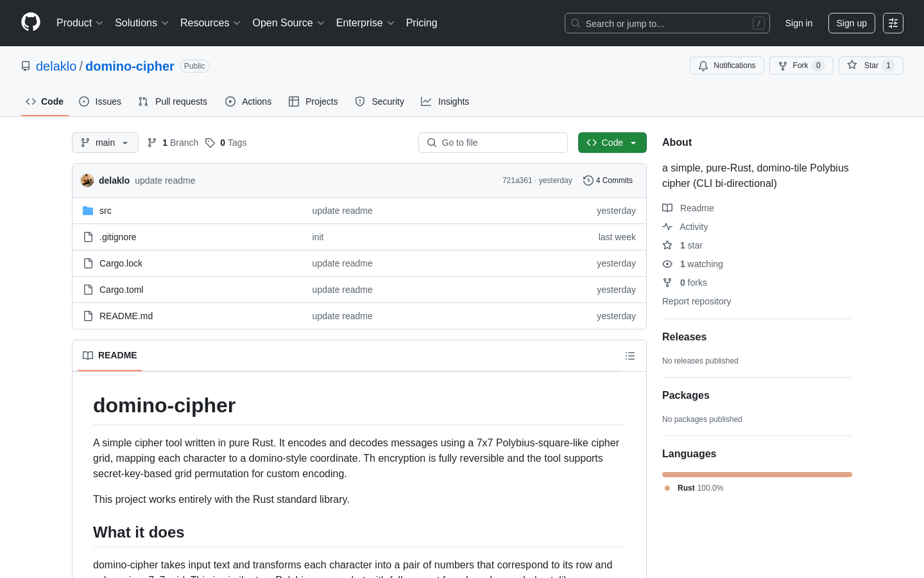Viewport: 924px width, 578px height.
Task: Expand the Resources menu
Action: pyautogui.click(x=210, y=23)
